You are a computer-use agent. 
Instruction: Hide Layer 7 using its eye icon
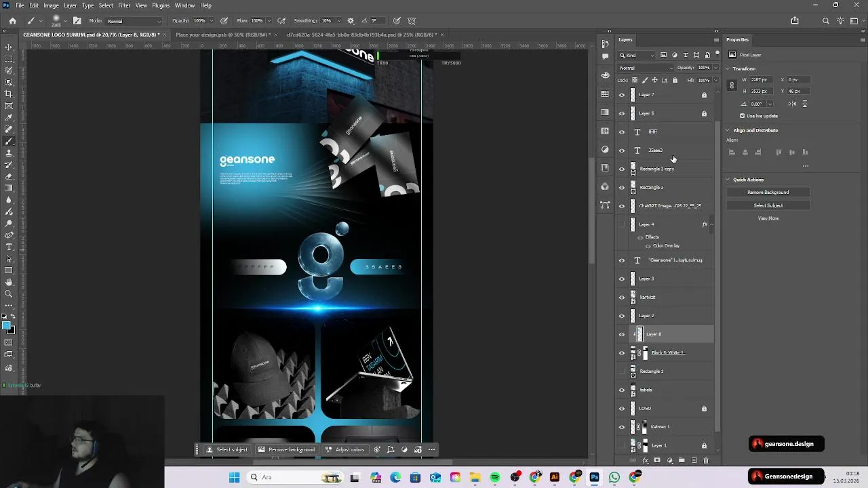(622, 95)
